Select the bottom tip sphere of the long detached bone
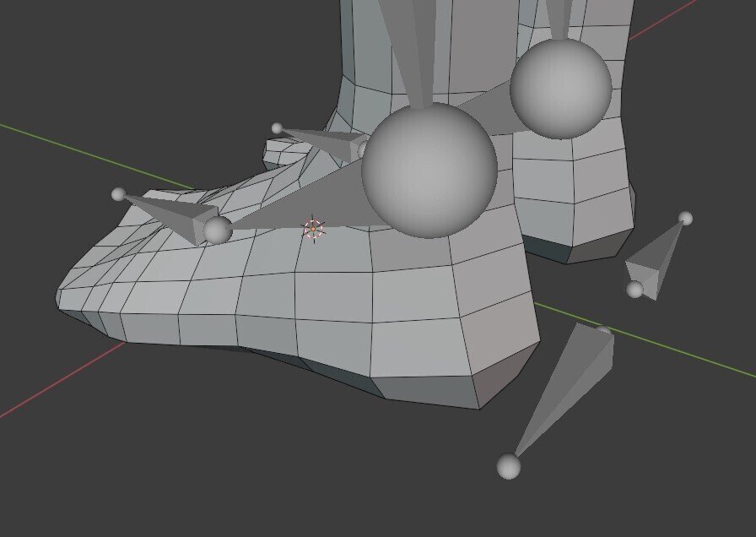The height and width of the screenshot is (537, 756). pyautogui.click(x=509, y=467)
